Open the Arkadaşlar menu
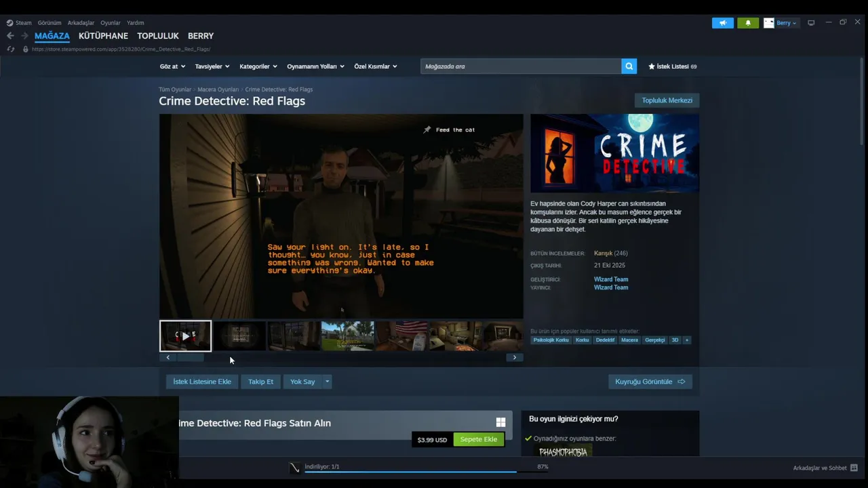Image resolution: width=868 pixels, height=488 pixels. [x=81, y=23]
